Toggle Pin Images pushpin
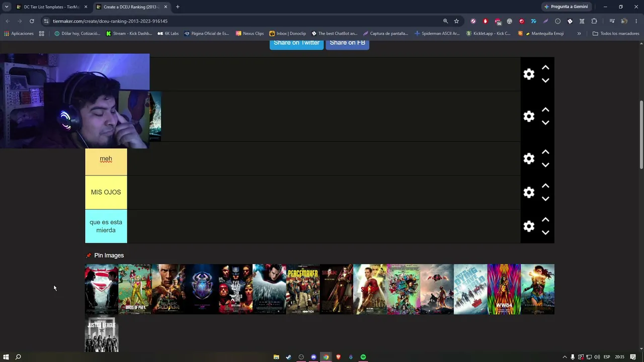Viewport: 644px width, 362px height. pyautogui.click(x=89, y=255)
